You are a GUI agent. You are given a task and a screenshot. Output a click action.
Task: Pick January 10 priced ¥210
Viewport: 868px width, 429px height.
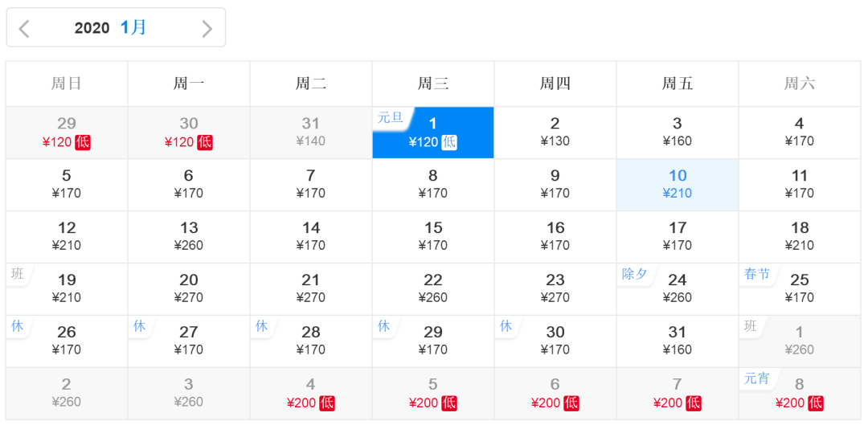(x=678, y=185)
